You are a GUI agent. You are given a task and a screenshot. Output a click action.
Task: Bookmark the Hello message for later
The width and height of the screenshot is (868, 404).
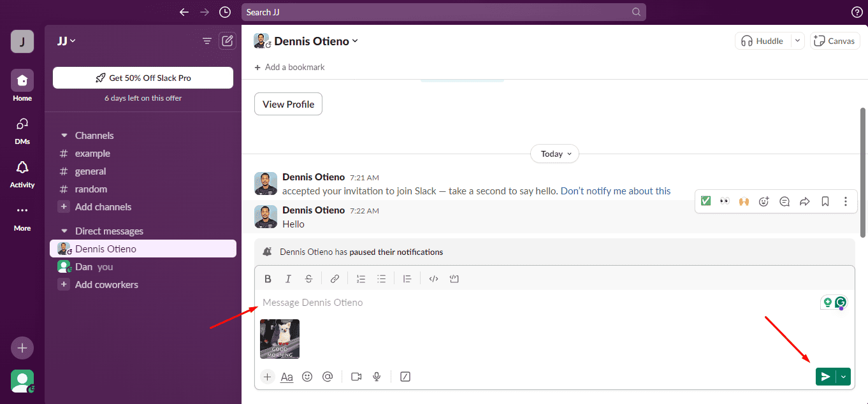(x=825, y=201)
